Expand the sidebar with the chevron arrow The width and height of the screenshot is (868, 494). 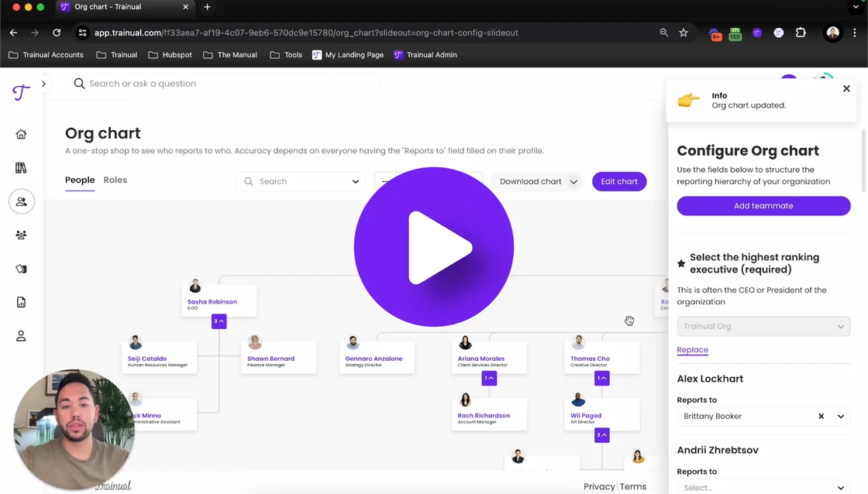click(43, 84)
